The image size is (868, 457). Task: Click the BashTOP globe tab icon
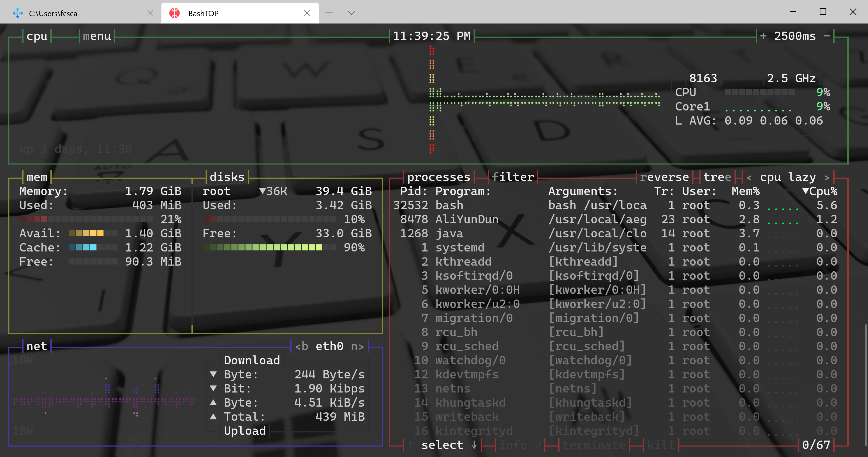pos(174,13)
